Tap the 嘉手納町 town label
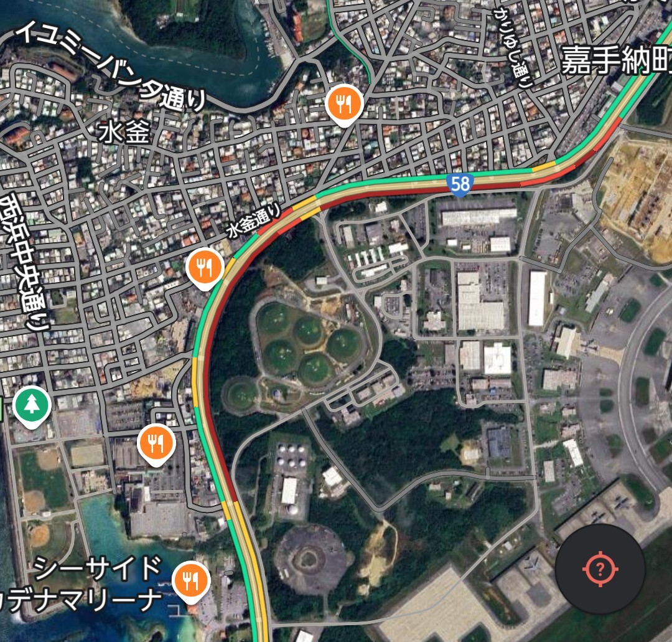This screenshot has height=642, width=672. point(616,60)
